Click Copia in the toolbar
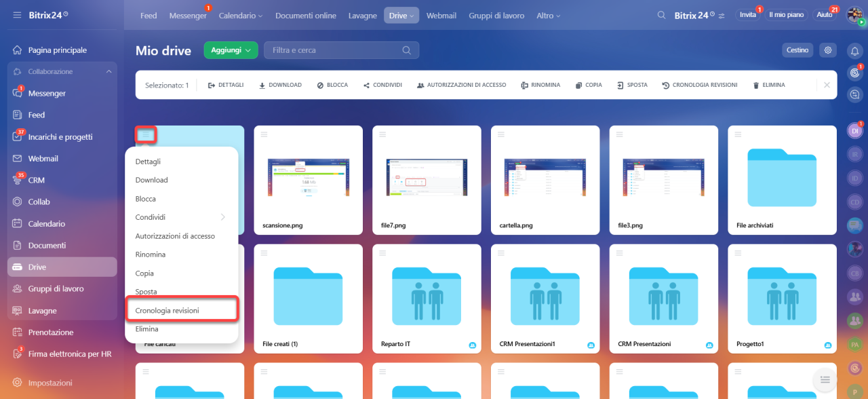The image size is (868, 399). 589,85
